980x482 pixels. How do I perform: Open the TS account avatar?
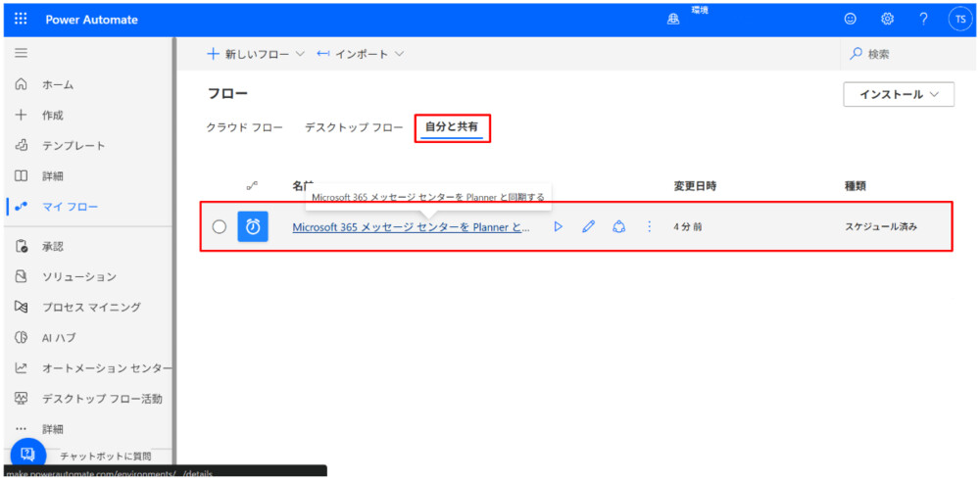(960, 20)
